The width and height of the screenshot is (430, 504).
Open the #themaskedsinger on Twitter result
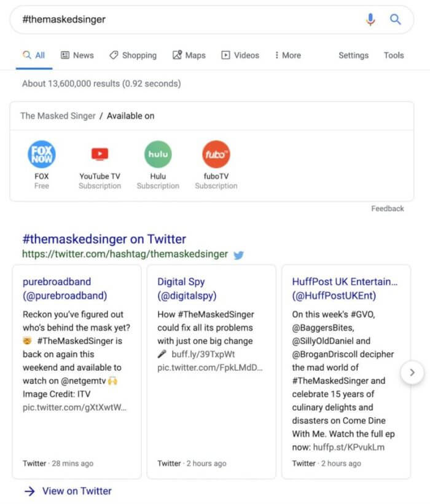point(104,239)
